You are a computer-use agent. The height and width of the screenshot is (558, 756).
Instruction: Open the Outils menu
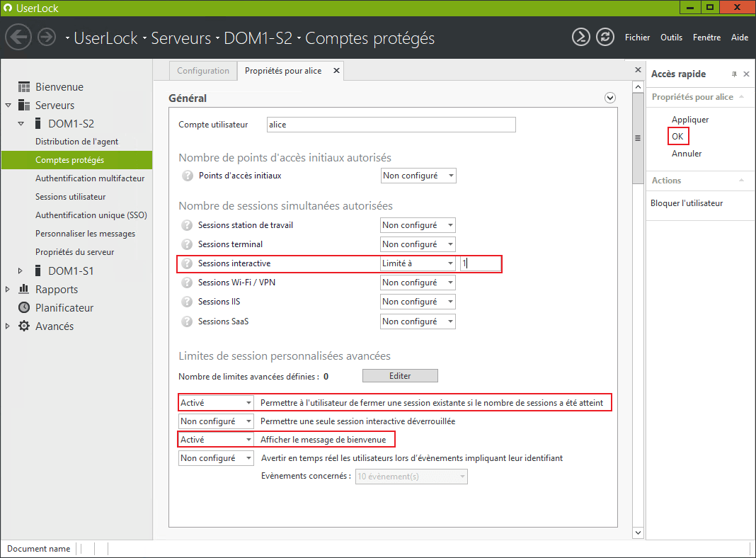(671, 37)
